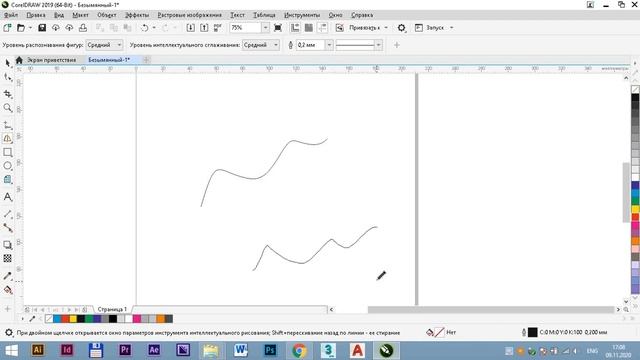The image size is (640, 360).
Task: Open Options gear in standard toolbar
Action: pyautogui.click(x=402, y=28)
